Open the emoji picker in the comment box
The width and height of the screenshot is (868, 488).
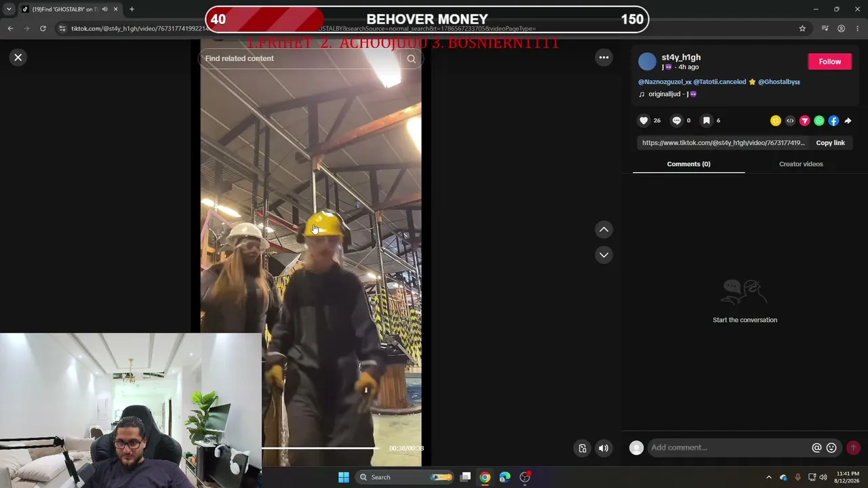pyautogui.click(x=831, y=448)
